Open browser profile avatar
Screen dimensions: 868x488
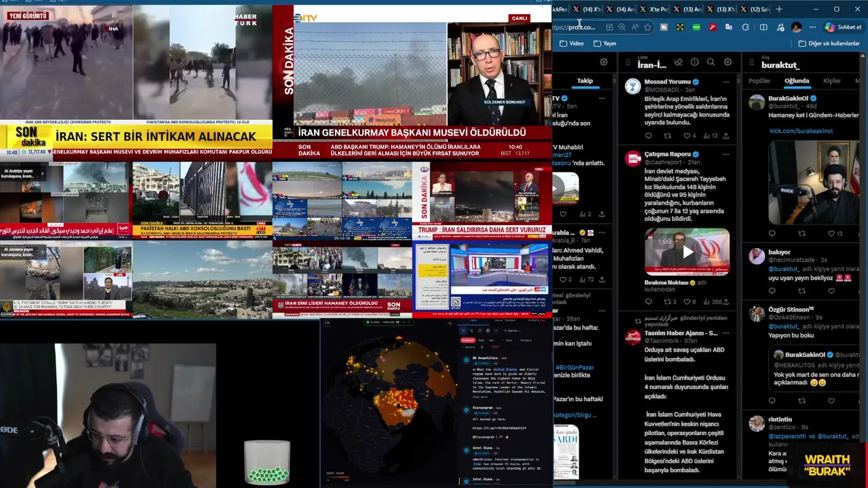pyautogui.click(x=797, y=27)
